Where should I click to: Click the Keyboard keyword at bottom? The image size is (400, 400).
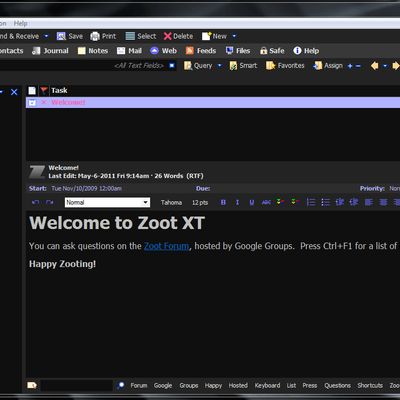pos(267,385)
